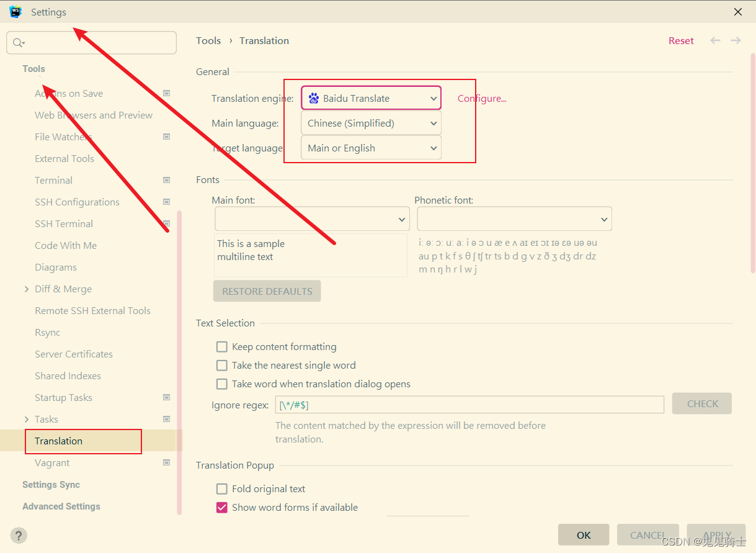Open the help question mark button

[19, 535]
